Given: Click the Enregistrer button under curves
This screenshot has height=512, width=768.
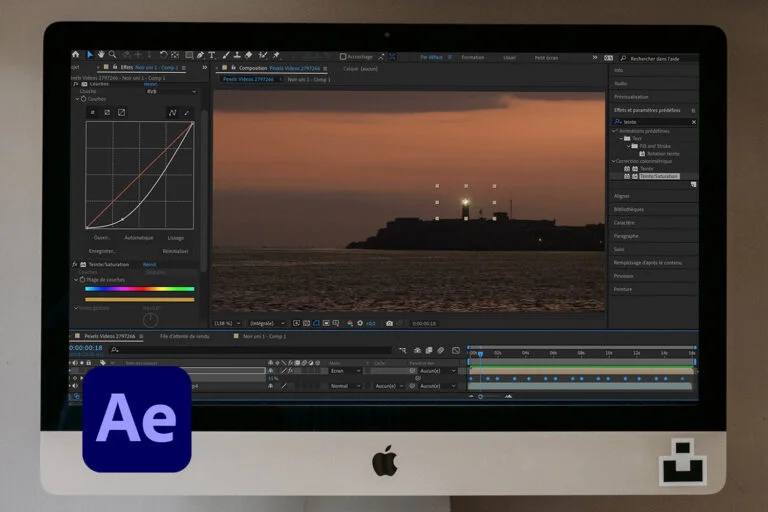Looking at the screenshot, I should (x=102, y=251).
